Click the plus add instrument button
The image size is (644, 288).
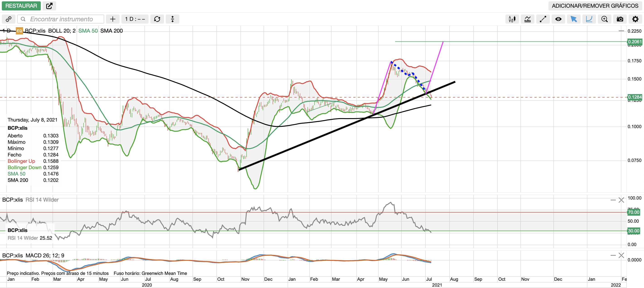tap(113, 19)
